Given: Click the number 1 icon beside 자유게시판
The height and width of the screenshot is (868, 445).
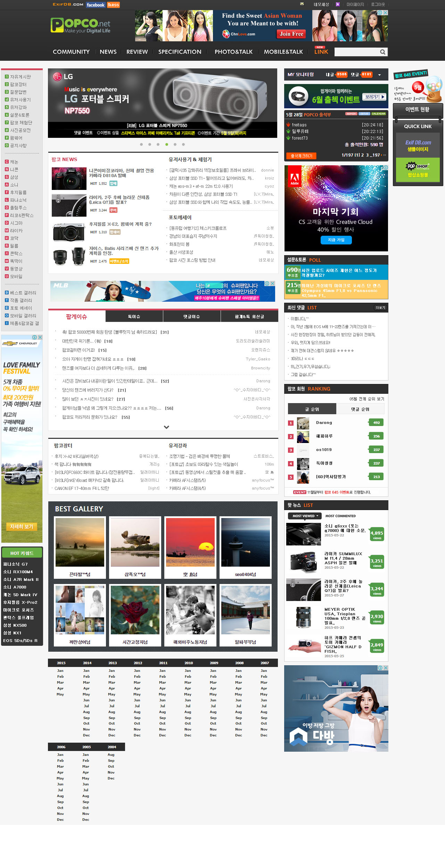Looking at the screenshot, I should coord(7,77).
